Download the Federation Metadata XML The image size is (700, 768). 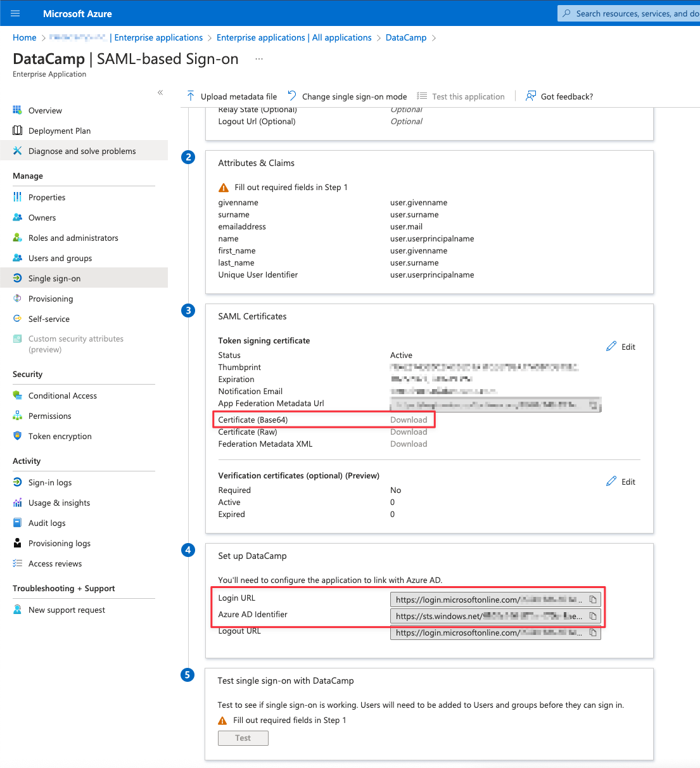[409, 444]
